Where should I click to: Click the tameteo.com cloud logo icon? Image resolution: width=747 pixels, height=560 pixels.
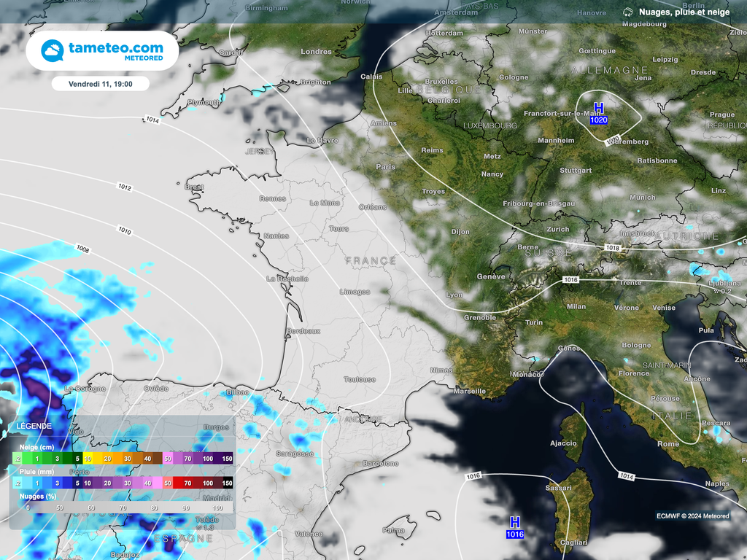[53, 51]
